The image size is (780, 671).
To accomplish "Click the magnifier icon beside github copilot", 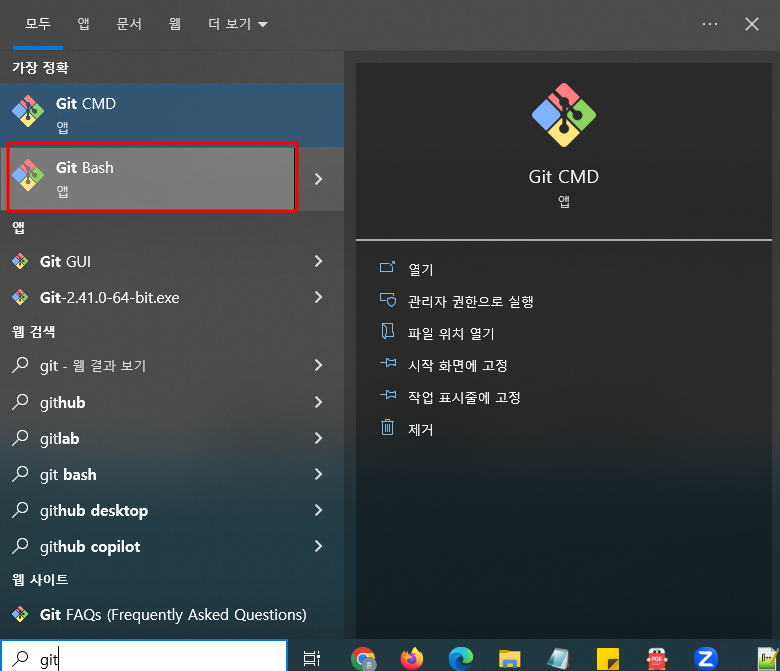I will point(20,546).
